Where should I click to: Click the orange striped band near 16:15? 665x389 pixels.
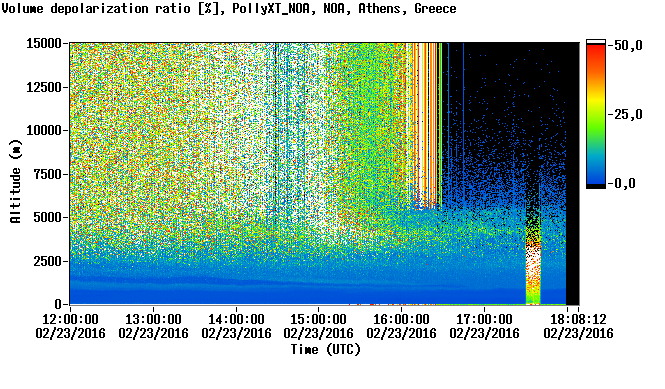click(425, 125)
